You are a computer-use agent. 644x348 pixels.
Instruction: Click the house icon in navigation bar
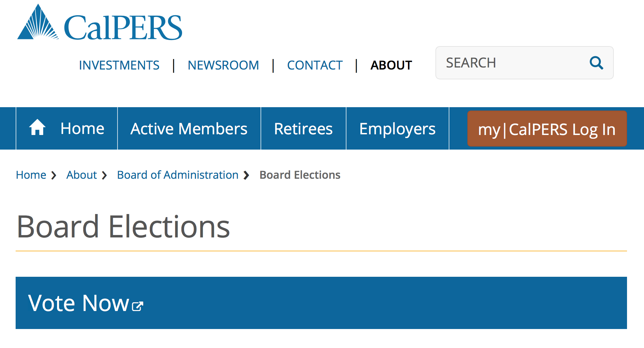coord(37,128)
